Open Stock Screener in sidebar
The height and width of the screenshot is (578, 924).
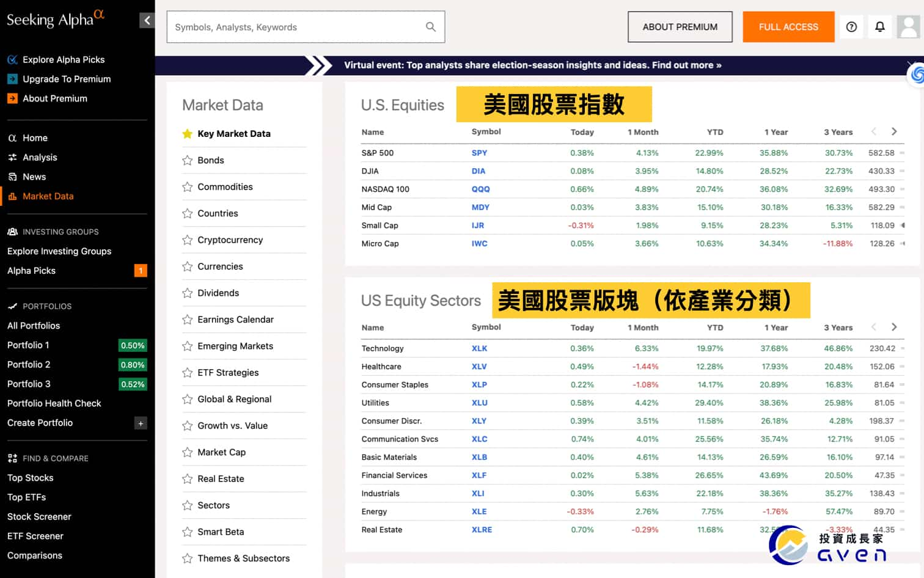[39, 517]
